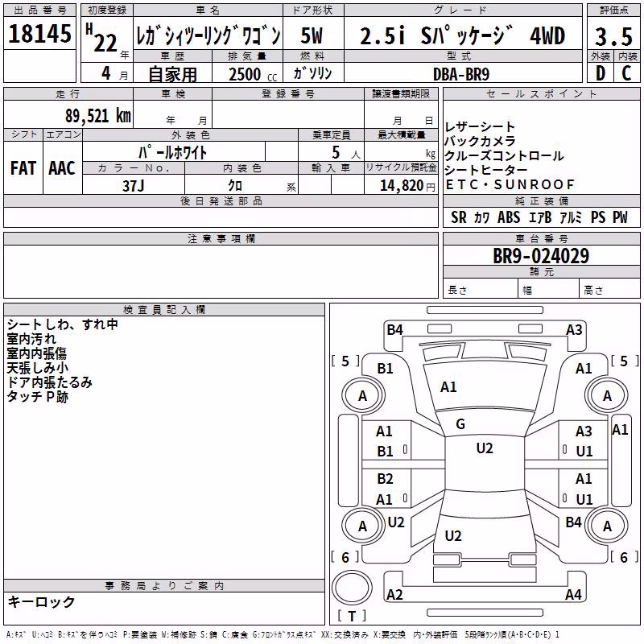Click the model code DBA-BR9
Screen dimensions: 644x644
pos(461,74)
